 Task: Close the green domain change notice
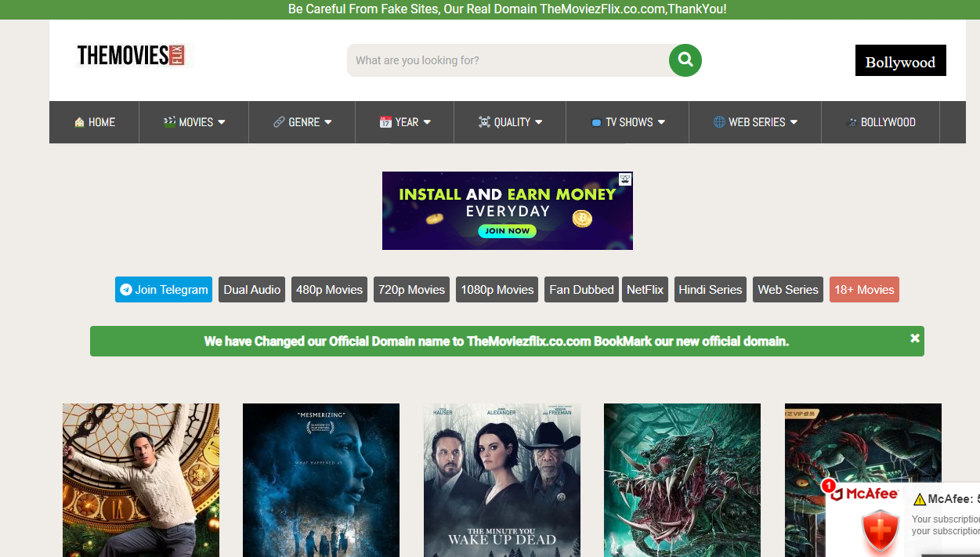(914, 338)
